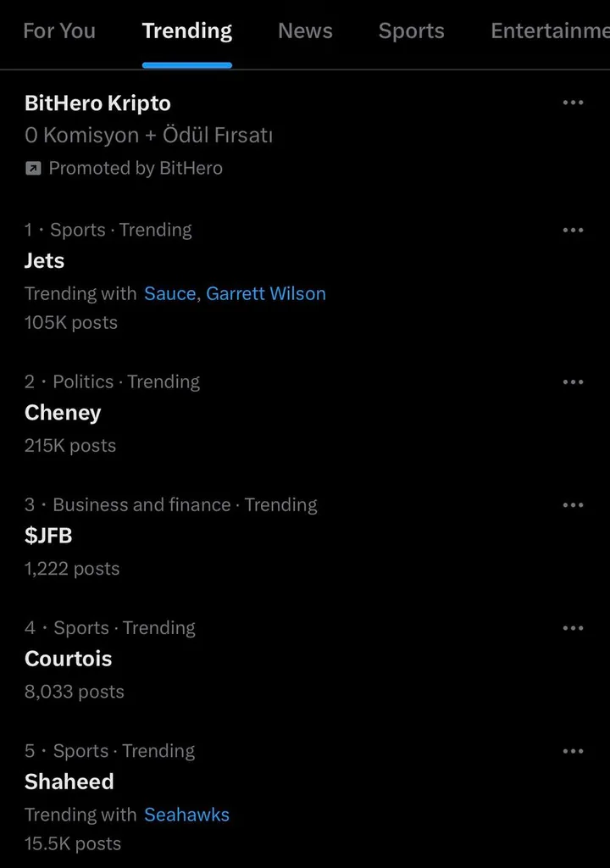Viewport: 610px width, 868px height.
Task: Open the $JFB business trend
Action: point(48,536)
